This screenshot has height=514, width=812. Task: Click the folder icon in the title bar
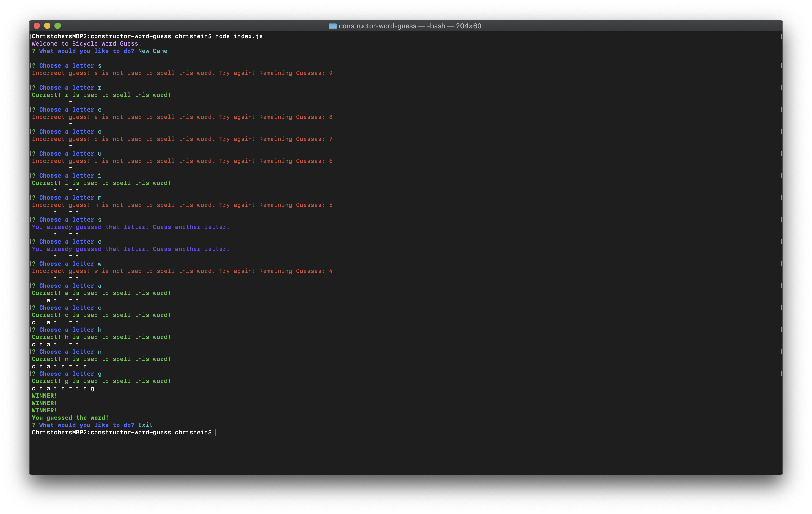click(332, 26)
